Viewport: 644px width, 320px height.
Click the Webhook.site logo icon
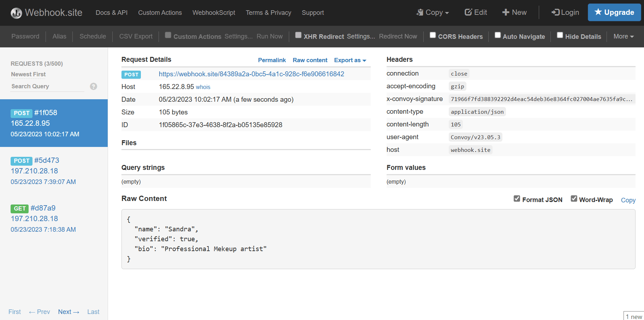click(16, 13)
